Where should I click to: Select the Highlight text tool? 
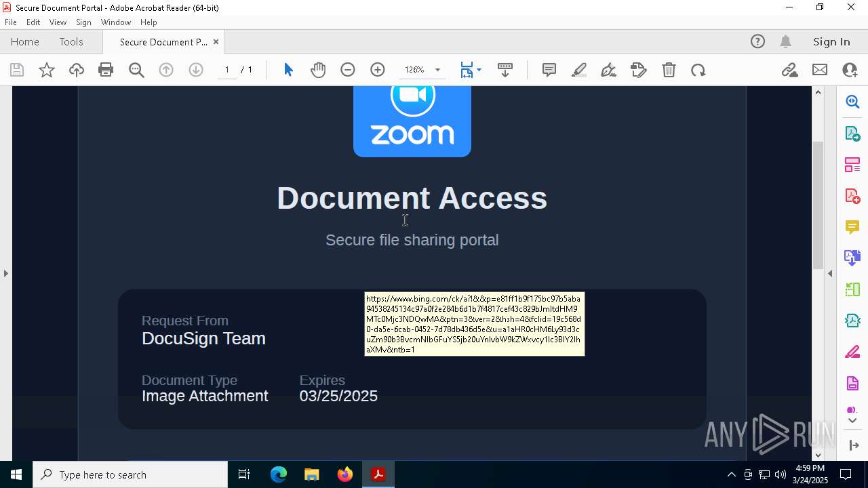point(579,70)
